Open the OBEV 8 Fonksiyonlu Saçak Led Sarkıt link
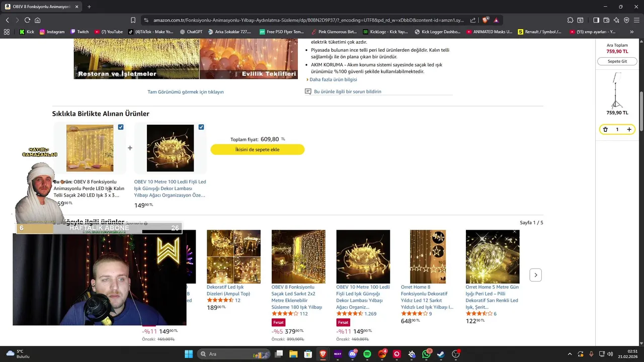 (297, 297)
